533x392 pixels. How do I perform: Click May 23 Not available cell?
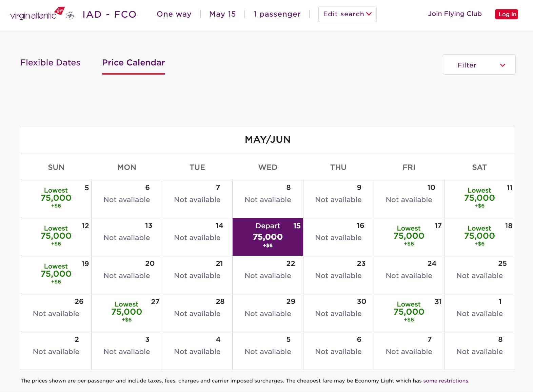coord(338,275)
